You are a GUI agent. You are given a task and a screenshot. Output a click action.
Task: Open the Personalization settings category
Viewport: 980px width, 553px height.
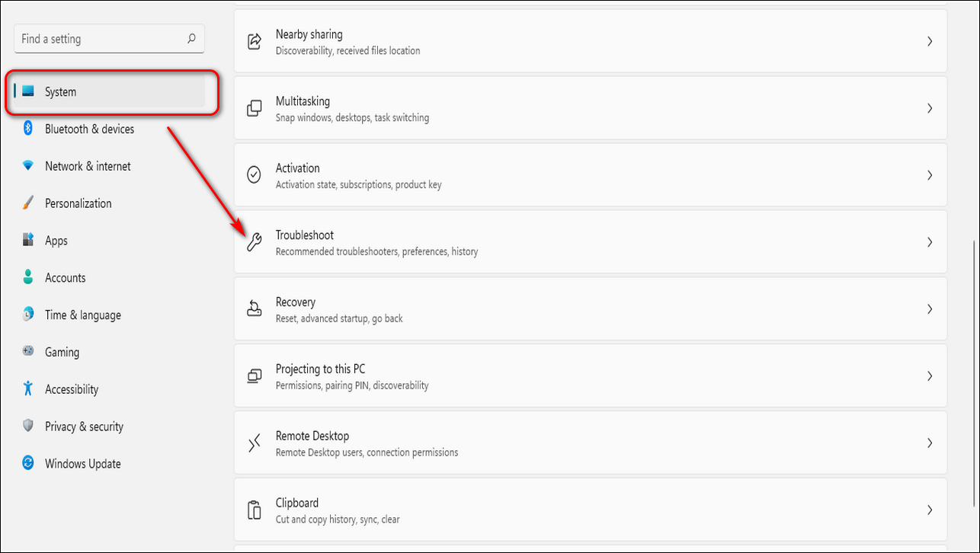pos(78,203)
